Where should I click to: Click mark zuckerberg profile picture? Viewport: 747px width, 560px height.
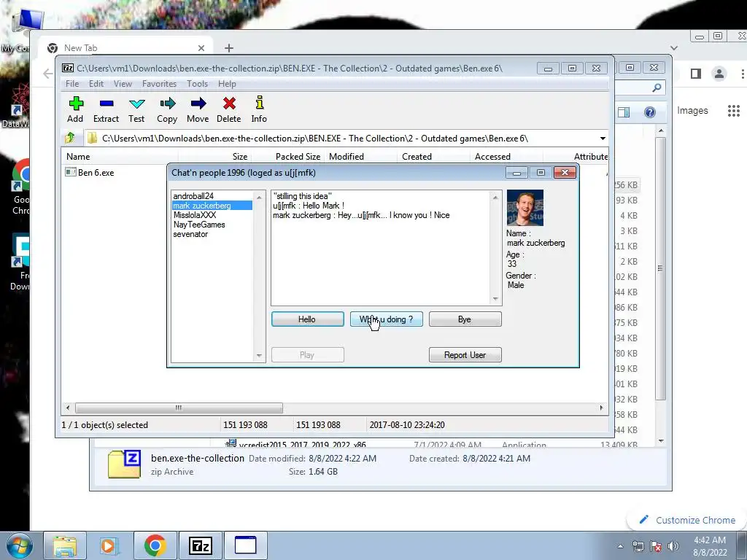tap(525, 208)
